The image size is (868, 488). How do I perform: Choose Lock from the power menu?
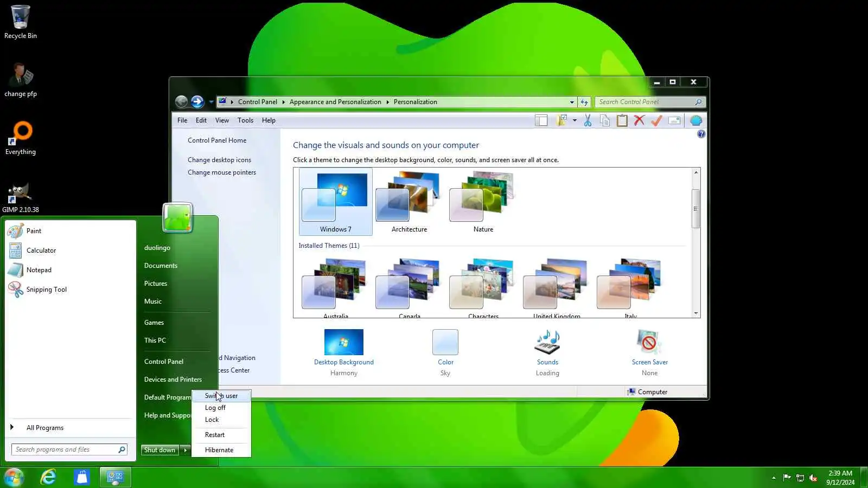point(221,420)
